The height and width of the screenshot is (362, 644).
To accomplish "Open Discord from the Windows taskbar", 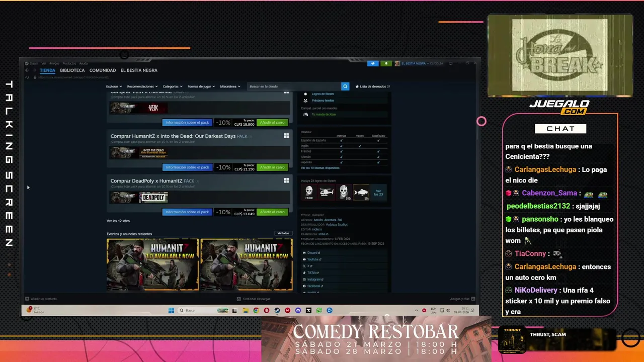I will click(x=298, y=310).
